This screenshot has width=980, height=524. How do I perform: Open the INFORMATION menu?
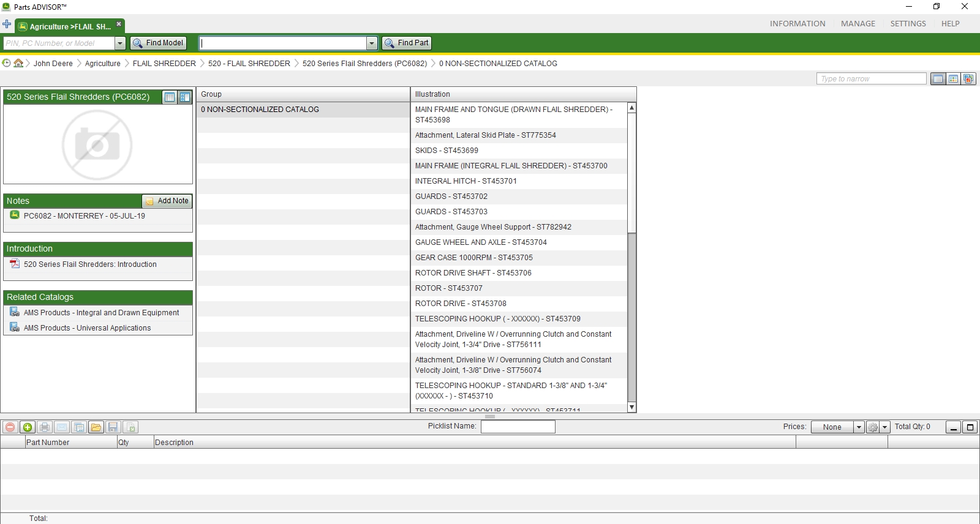(797, 24)
